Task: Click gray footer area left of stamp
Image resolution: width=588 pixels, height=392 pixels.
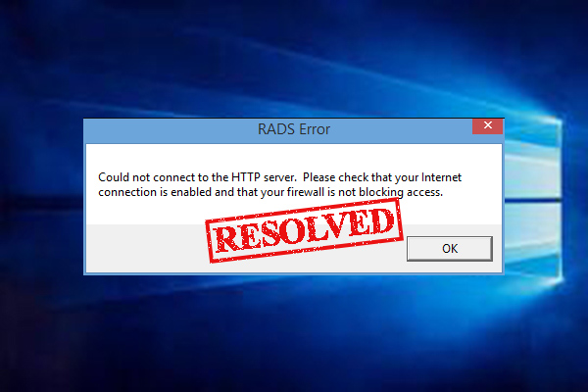Action: [146, 248]
